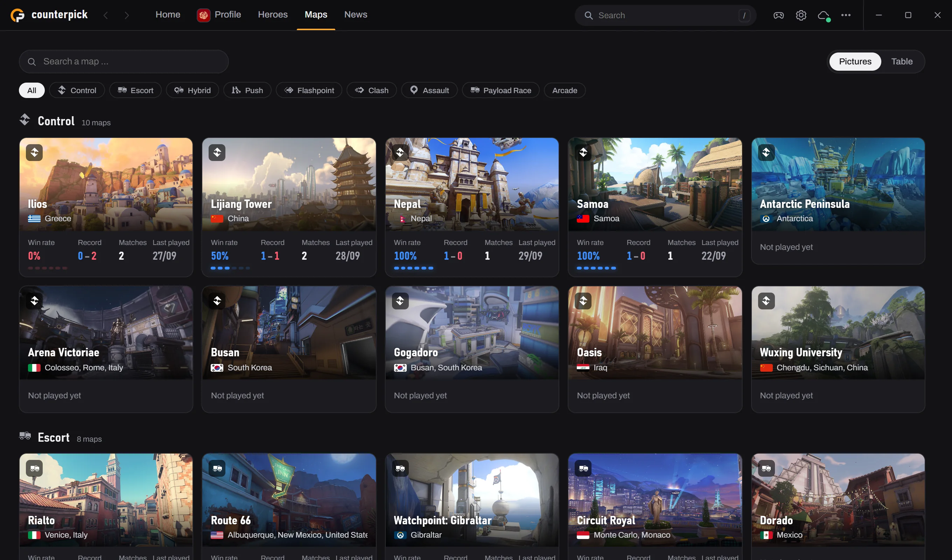Click the Control mode badge on Ilios card
This screenshot has height=560, width=952.
coord(34,153)
